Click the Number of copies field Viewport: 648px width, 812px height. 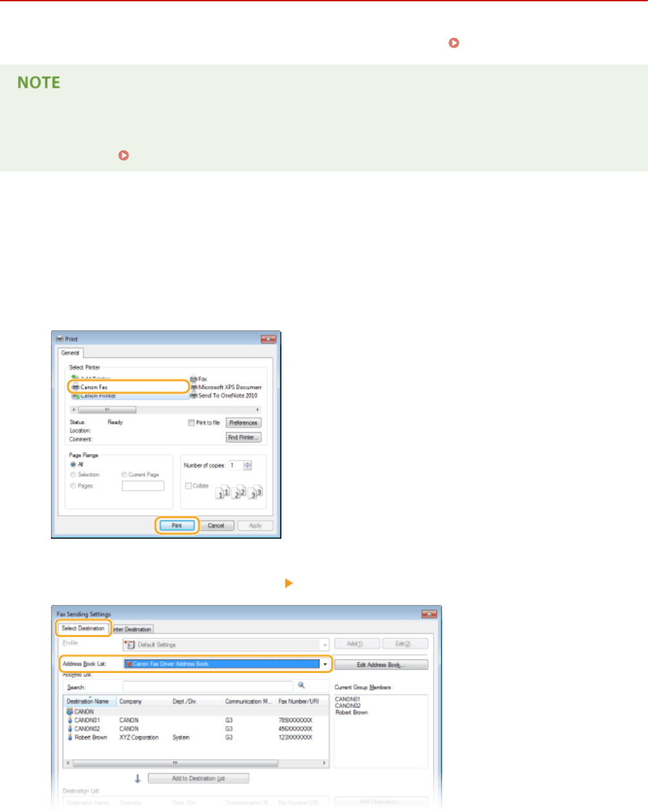(236, 465)
